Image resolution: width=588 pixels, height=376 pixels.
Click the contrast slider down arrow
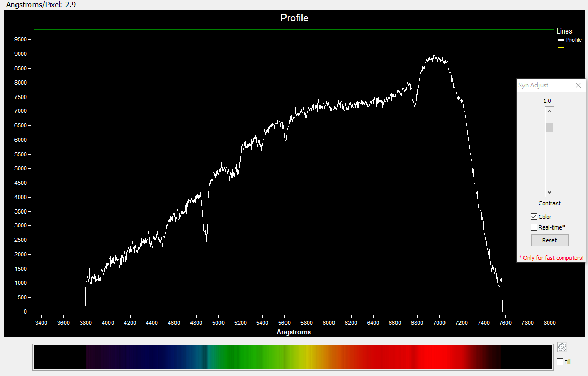549,192
